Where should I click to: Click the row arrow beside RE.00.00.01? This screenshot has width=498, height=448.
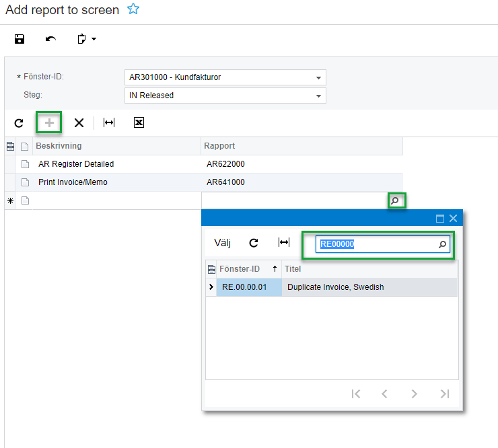[211, 287]
